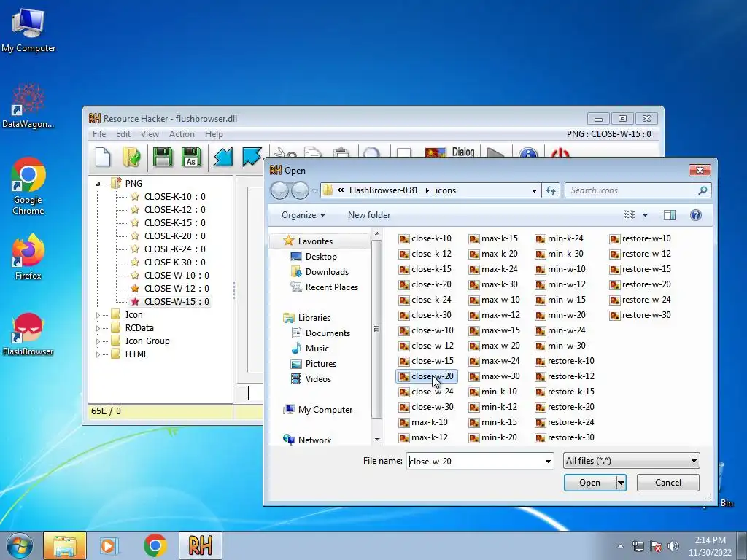Click New folder in Open dialog
Viewport: 747px width, 560px height.
(x=369, y=215)
